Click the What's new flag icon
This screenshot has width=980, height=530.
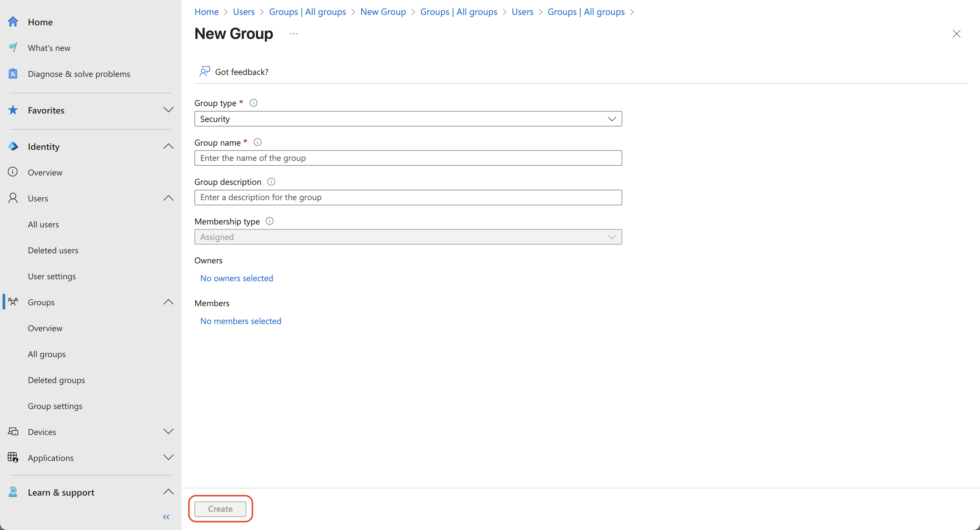click(x=13, y=48)
